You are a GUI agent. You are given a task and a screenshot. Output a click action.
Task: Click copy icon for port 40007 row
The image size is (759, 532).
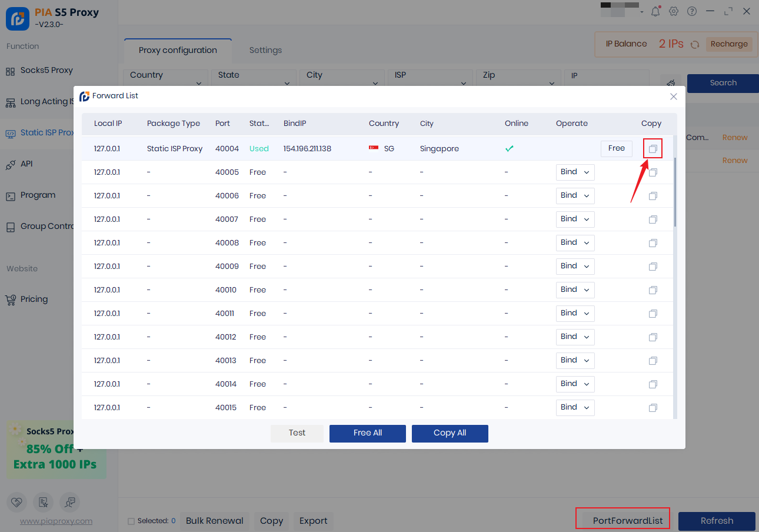653,220
